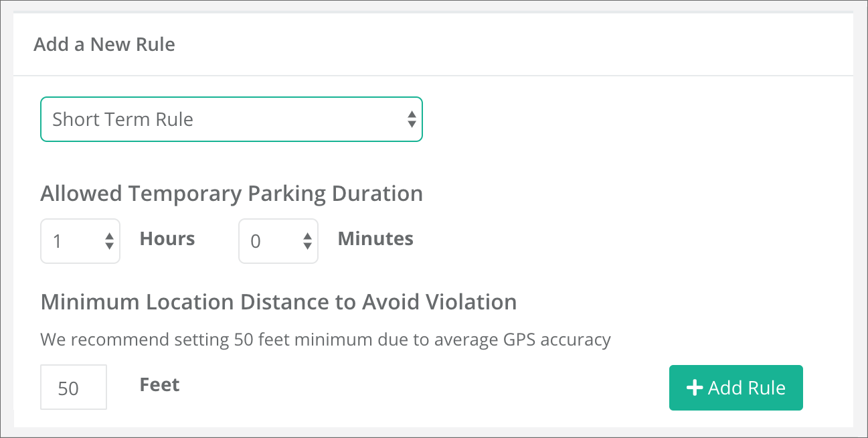Click the Minimum Location Distance to Avoid Violation heading
The height and width of the screenshot is (438, 868).
click(278, 302)
